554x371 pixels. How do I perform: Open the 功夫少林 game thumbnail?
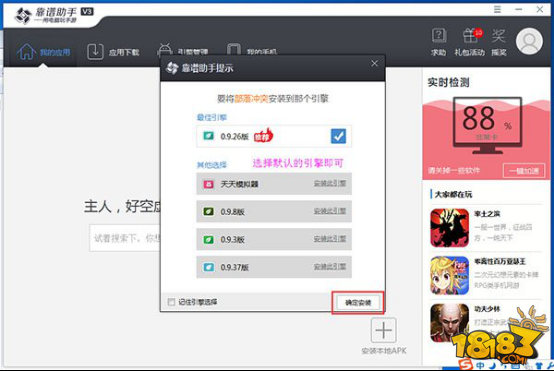tap(449, 323)
